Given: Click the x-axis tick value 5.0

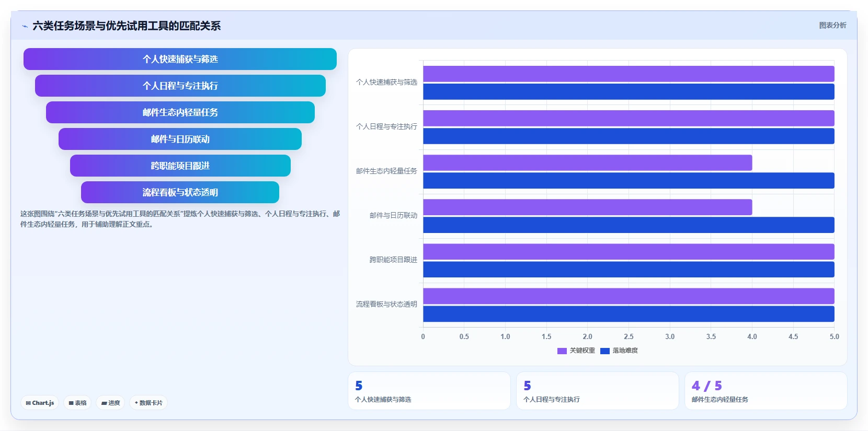Looking at the screenshot, I should click(834, 336).
